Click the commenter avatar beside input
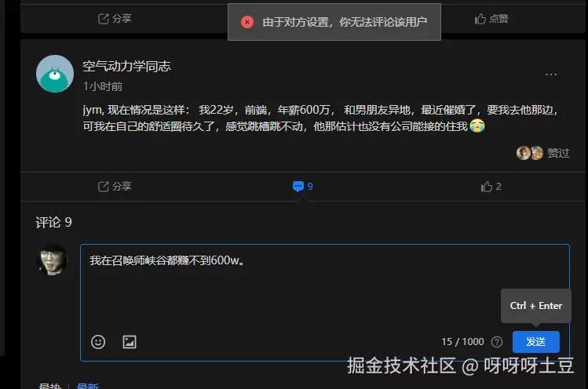Screen dimensions: 588x389 (53, 260)
